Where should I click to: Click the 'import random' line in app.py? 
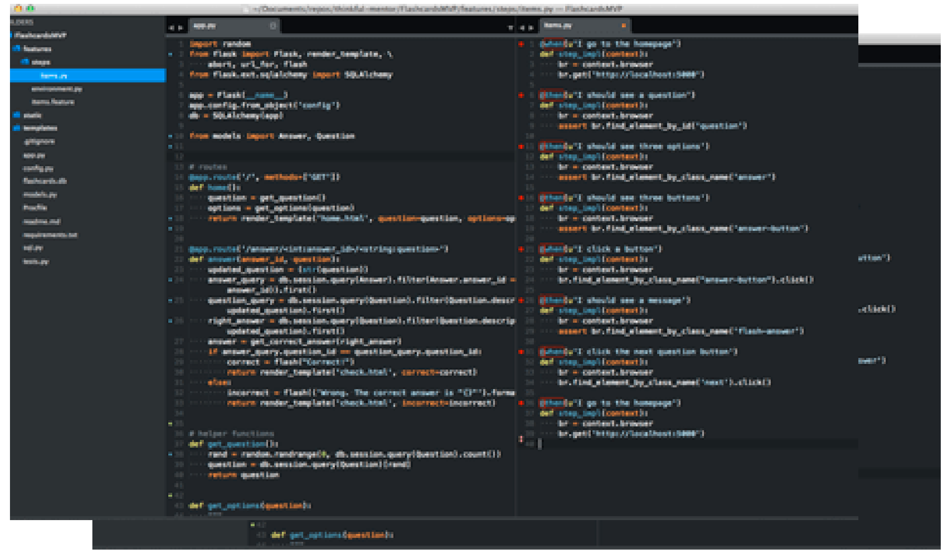click(220, 44)
